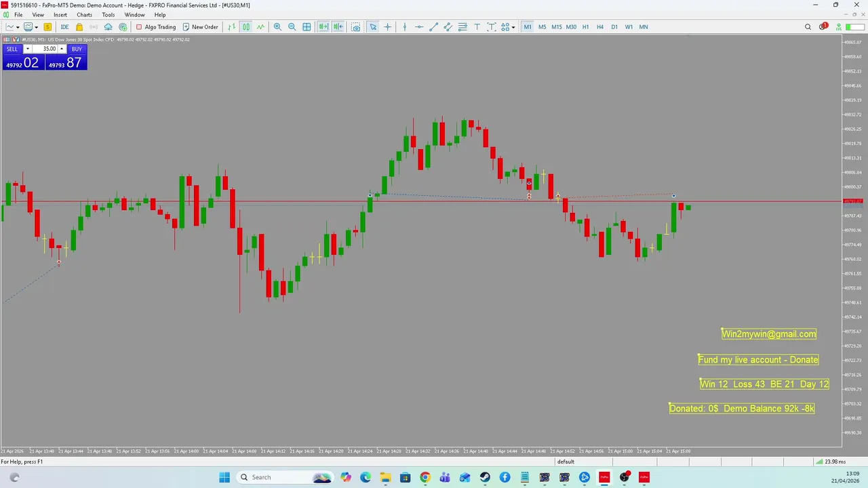Launch the IDE MetaEditor

coord(64,27)
